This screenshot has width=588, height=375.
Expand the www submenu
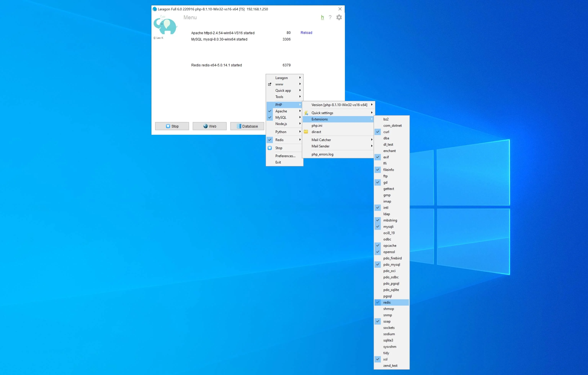click(284, 84)
